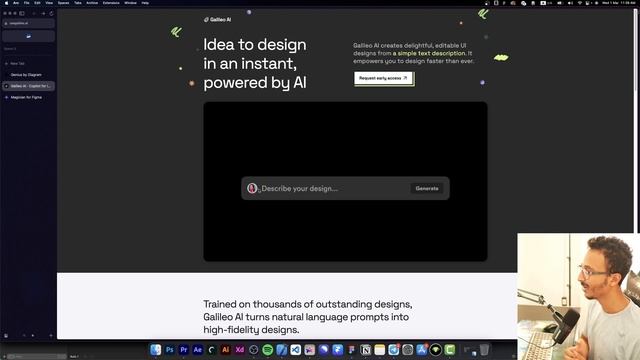Click 'Trained on thousands of outstanding designs' text
Image resolution: width=640 pixels, height=360 pixels.
[x=308, y=317]
